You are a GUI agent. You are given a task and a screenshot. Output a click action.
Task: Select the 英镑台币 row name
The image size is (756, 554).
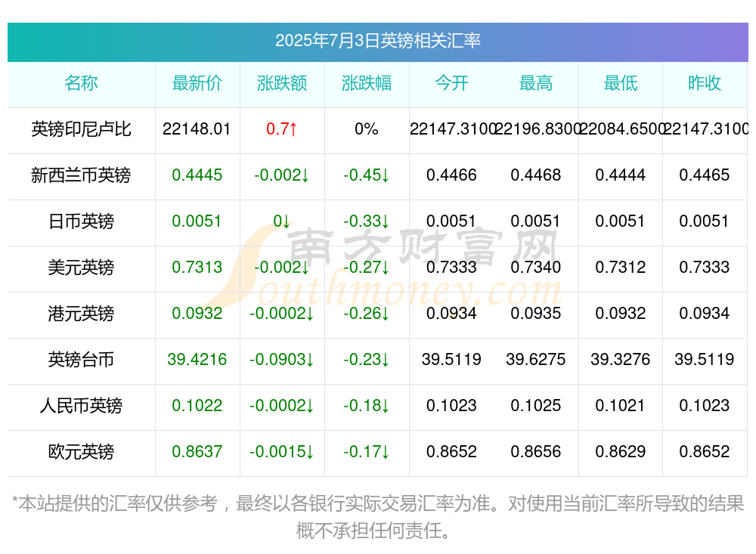pyautogui.click(x=81, y=359)
